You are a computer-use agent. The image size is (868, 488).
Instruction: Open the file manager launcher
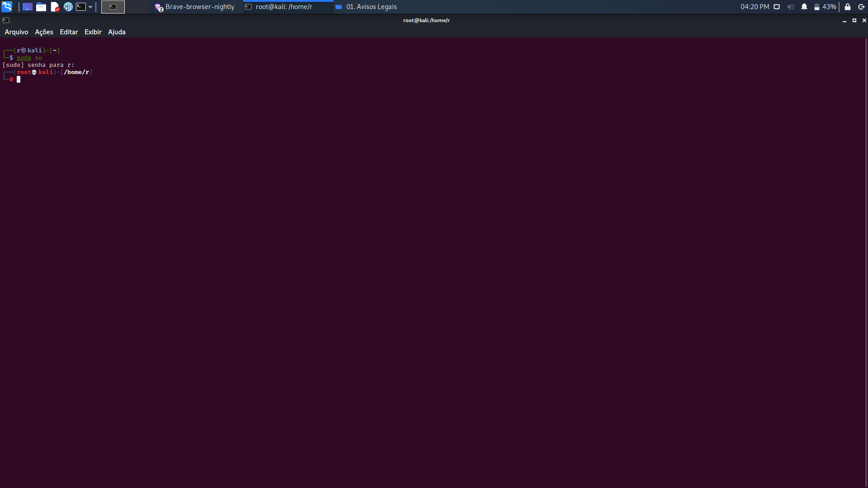click(x=41, y=7)
